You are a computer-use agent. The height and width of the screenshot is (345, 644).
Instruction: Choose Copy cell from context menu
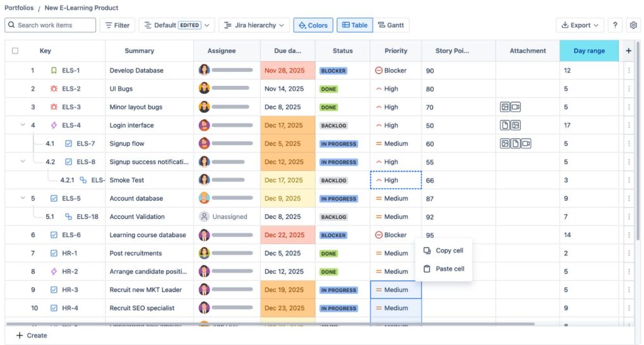pos(444,250)
